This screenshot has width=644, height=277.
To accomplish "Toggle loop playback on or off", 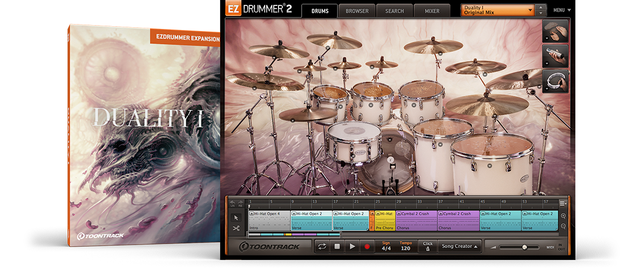I will tap(322, 246).
